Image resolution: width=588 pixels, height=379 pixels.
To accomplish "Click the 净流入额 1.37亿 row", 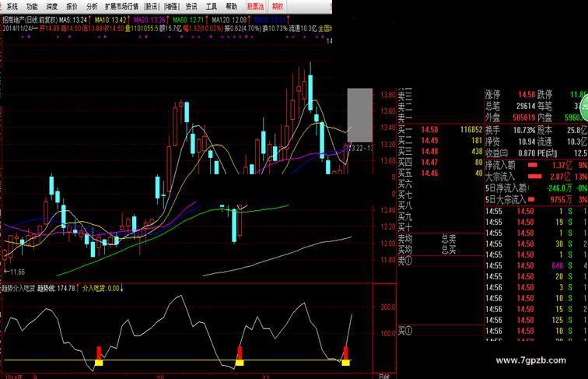I will click(x=536, y=165).
